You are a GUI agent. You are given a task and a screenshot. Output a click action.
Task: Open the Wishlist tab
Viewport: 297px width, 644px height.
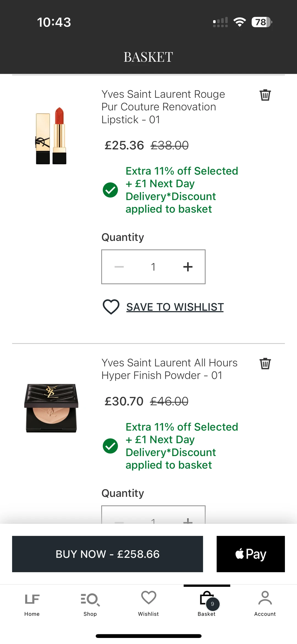(148, 603)
